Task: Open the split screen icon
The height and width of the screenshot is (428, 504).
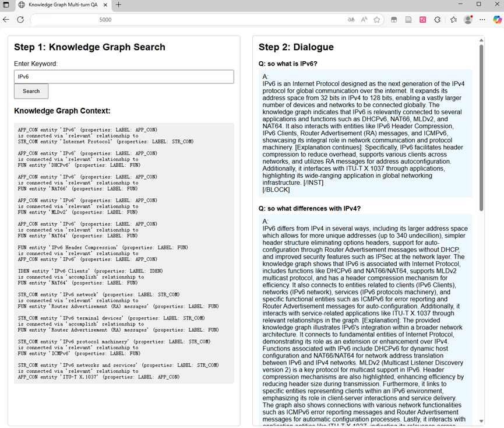Action: click(394, 20)
